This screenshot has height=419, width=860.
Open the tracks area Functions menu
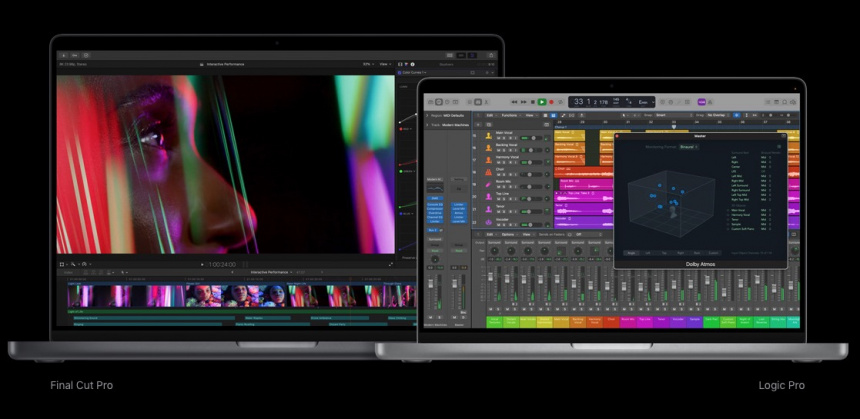[x=511, y=116]
